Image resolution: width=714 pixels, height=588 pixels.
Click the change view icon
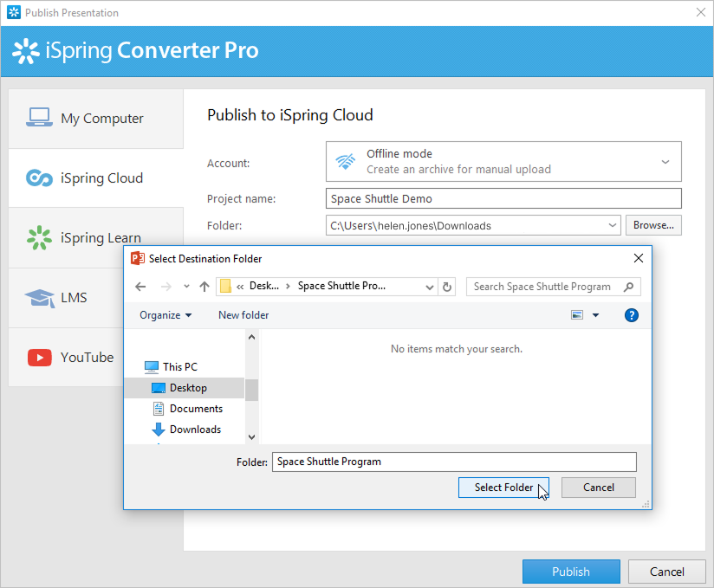tap(577, 315)
